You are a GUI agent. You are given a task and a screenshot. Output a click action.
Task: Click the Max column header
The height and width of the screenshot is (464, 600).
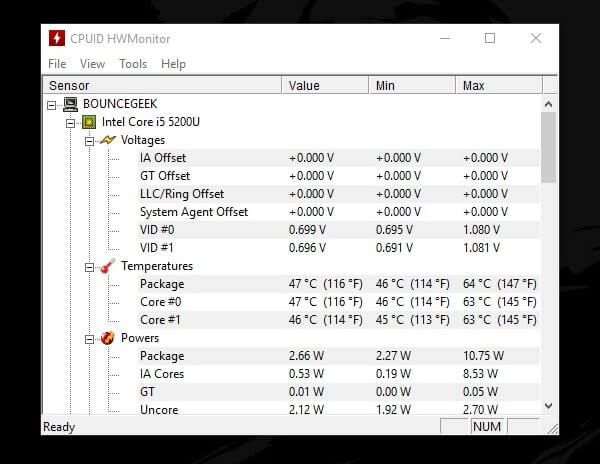[x=499, y=85]
